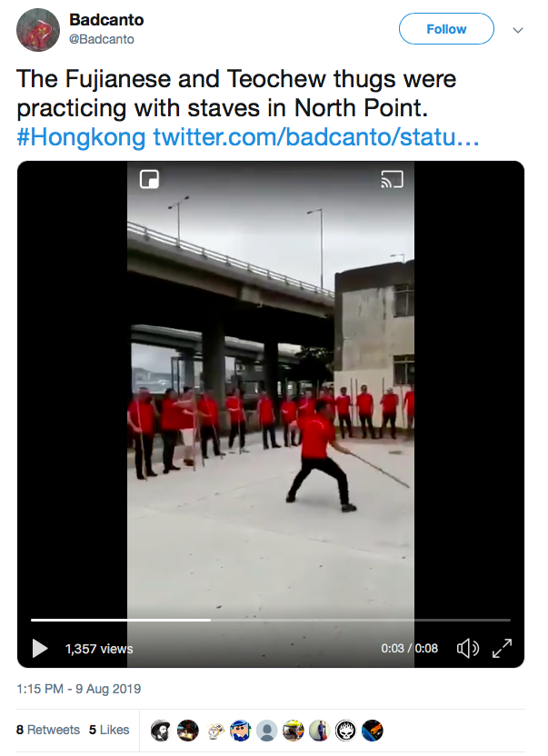Click the cast to screen icon

pos(393,179)
